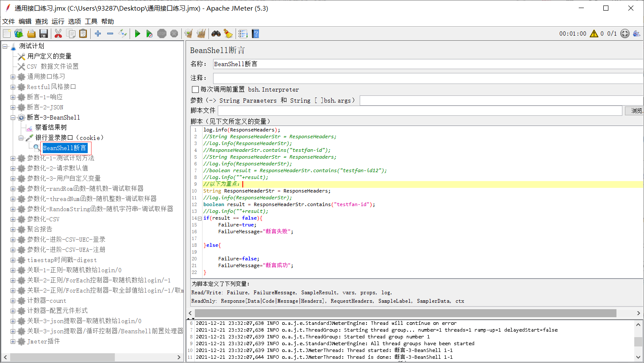This screenshot has height=363, width=644.
Task: Select the 用户定义的变量 tree node
Action: (49, 56)
